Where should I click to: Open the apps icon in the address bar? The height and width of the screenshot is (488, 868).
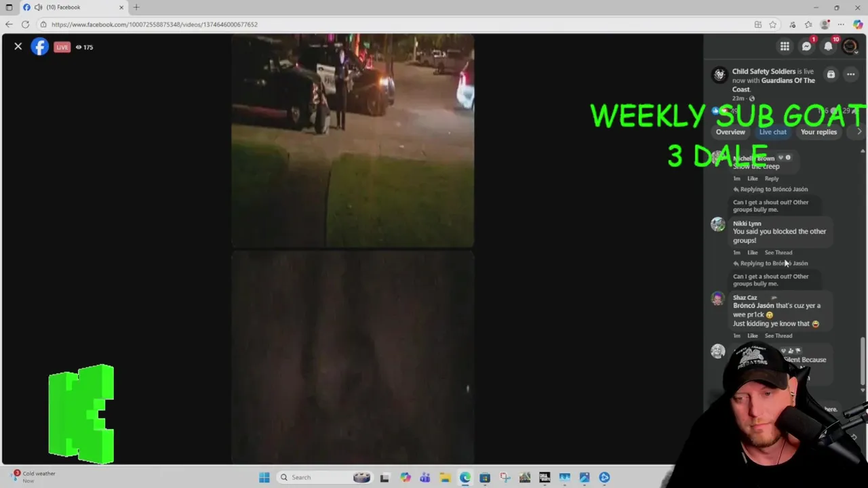click(757, 24)
